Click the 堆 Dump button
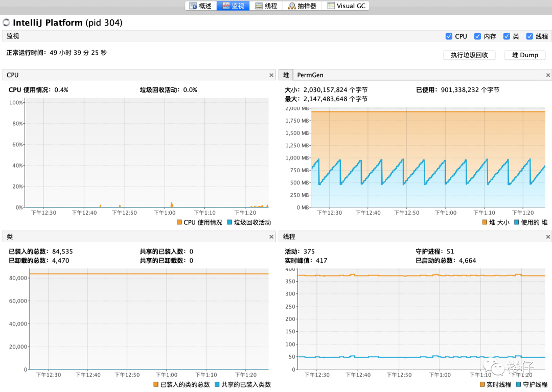 [525, 55]
